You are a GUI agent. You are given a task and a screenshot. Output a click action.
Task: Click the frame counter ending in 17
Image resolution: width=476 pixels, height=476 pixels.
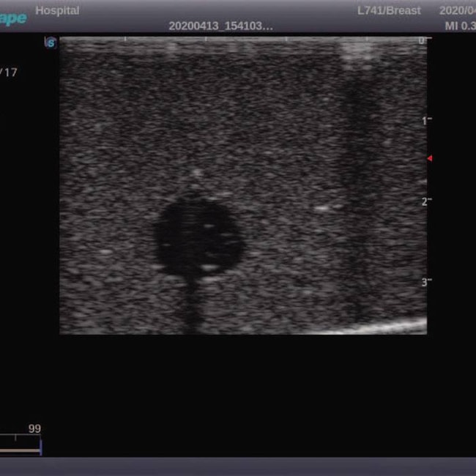(10, 72)
